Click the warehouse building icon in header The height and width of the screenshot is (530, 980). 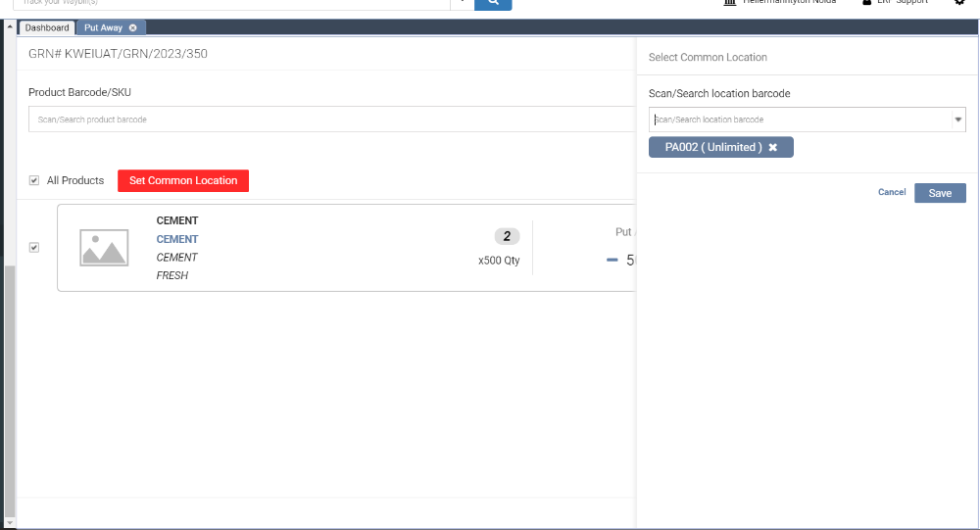click(x=729, y=3)
